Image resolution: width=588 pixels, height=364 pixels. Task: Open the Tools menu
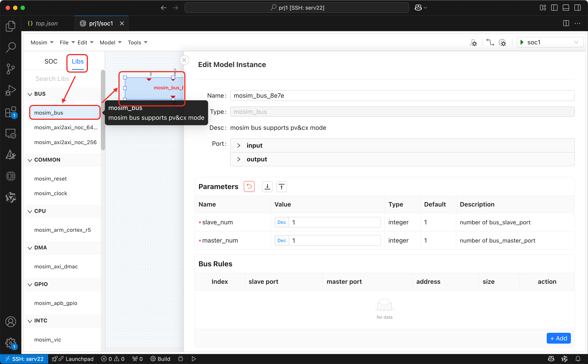click(137, 42)
